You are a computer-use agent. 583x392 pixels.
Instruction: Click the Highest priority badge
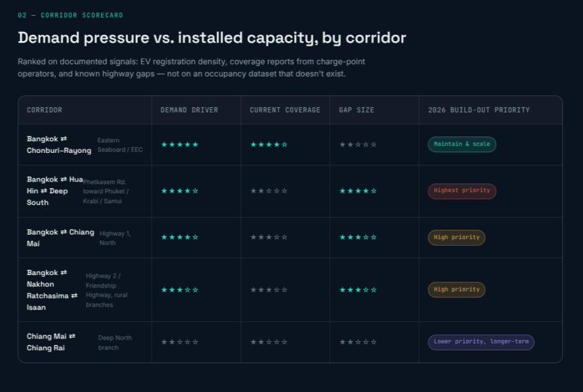[462, 191]
